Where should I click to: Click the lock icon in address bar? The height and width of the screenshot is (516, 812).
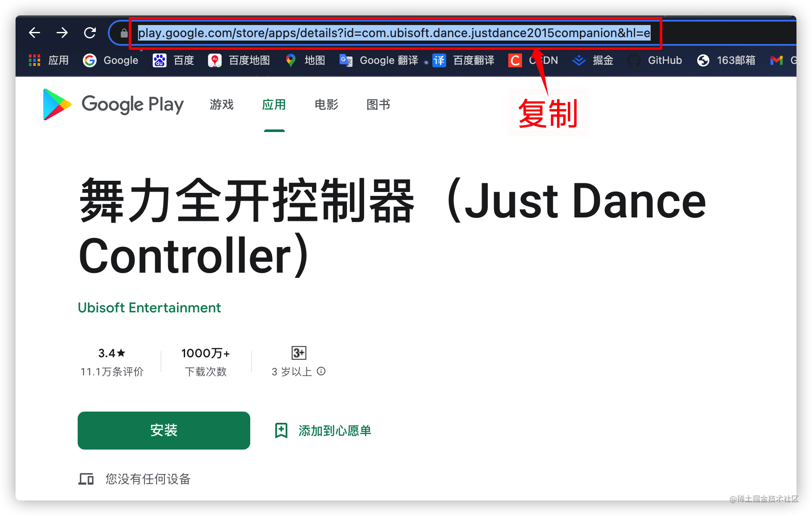tap(124, 33)
